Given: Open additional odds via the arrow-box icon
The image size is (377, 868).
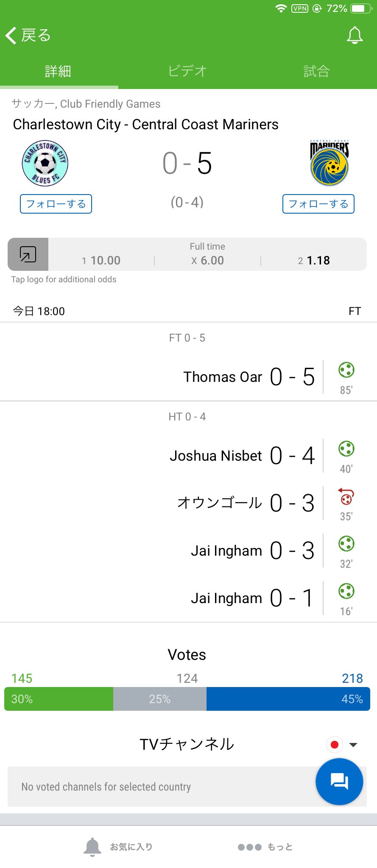Looking at the screenshot, I should pos(28,254).
